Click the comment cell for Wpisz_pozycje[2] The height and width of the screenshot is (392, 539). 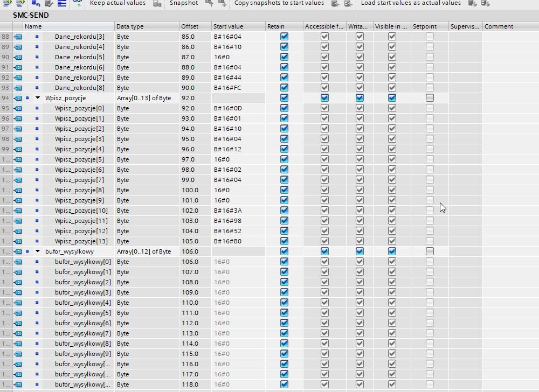coord(510,129)
